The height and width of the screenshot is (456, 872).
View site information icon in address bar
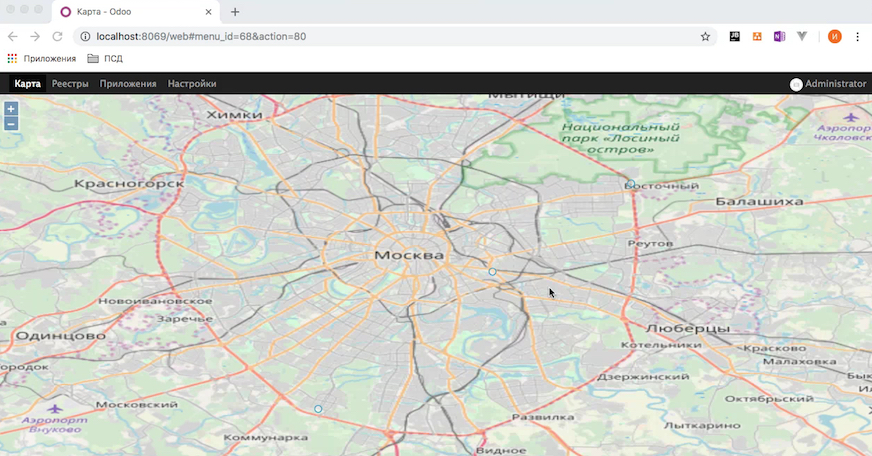[85, 37]
